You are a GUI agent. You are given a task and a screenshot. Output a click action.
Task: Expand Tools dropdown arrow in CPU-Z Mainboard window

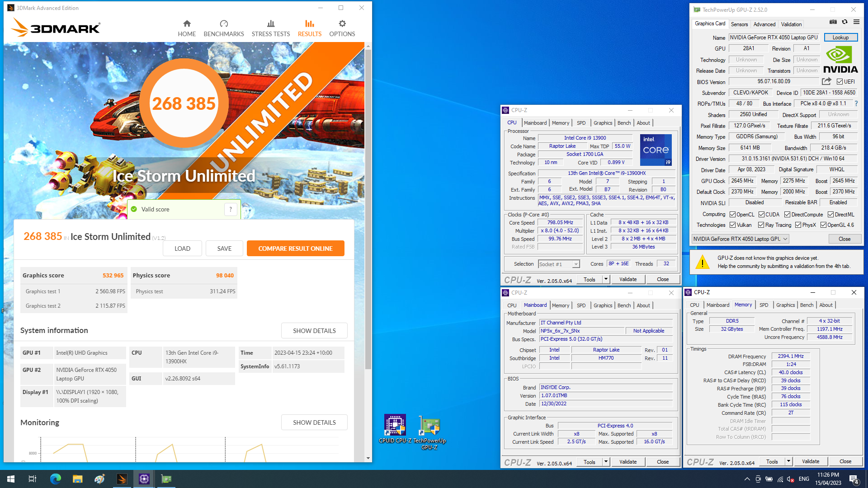pyautogui.click(x=606, y=462)
